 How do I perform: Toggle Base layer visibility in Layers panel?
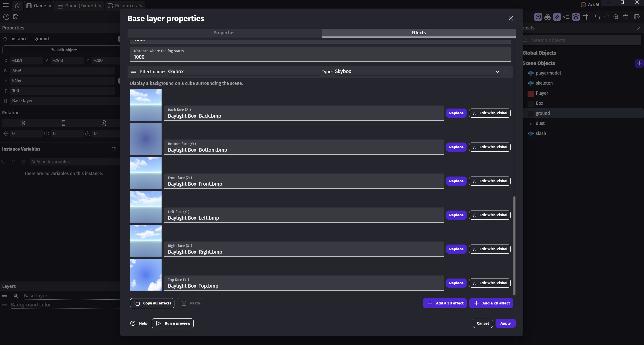pos(16,295)
